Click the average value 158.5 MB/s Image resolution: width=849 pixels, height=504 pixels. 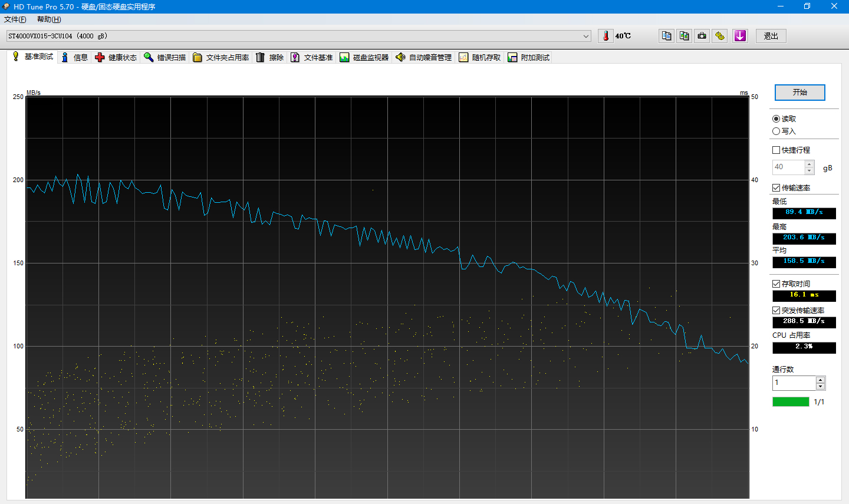804,262
